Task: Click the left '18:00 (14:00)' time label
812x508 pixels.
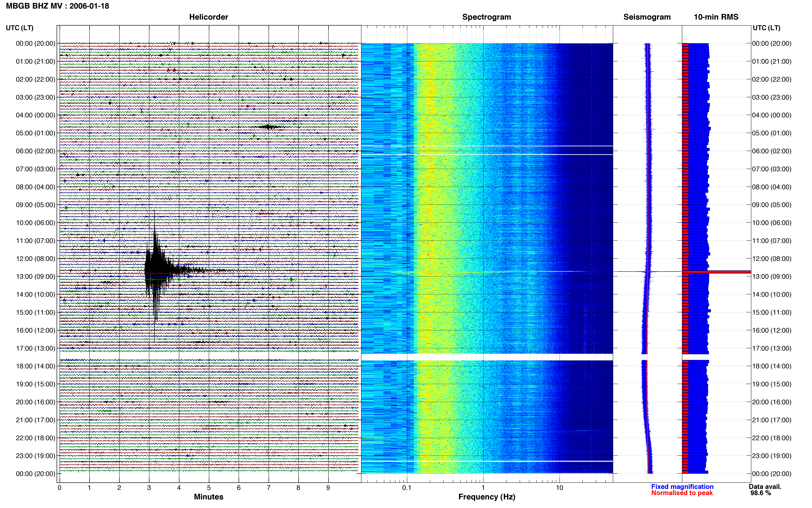Action: (36, 366)
